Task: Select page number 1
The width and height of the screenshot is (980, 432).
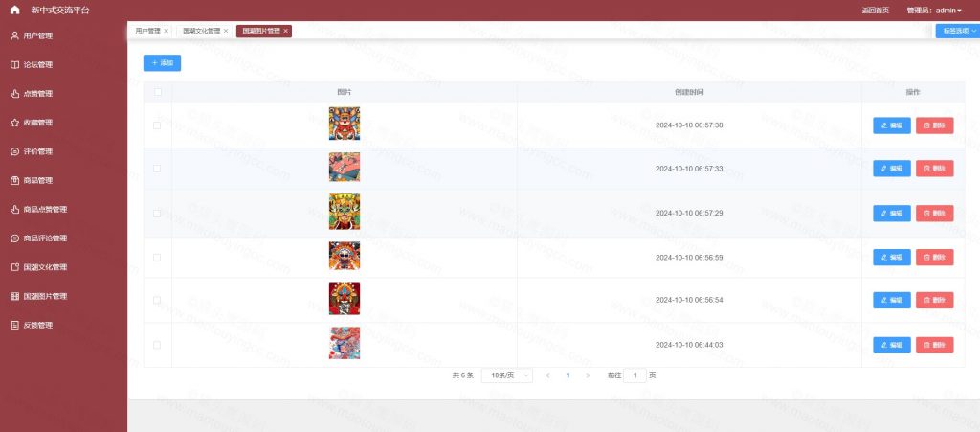Action: (568, 375)
